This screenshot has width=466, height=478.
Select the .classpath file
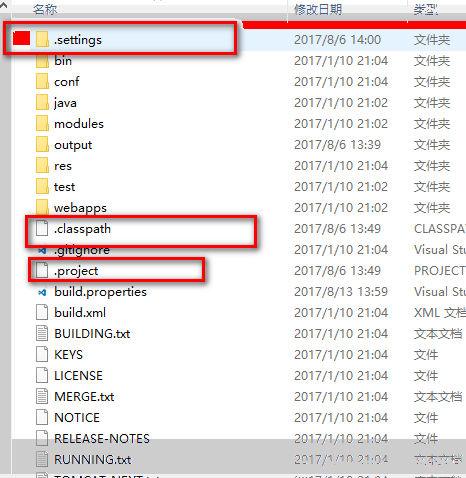[82, 229]
